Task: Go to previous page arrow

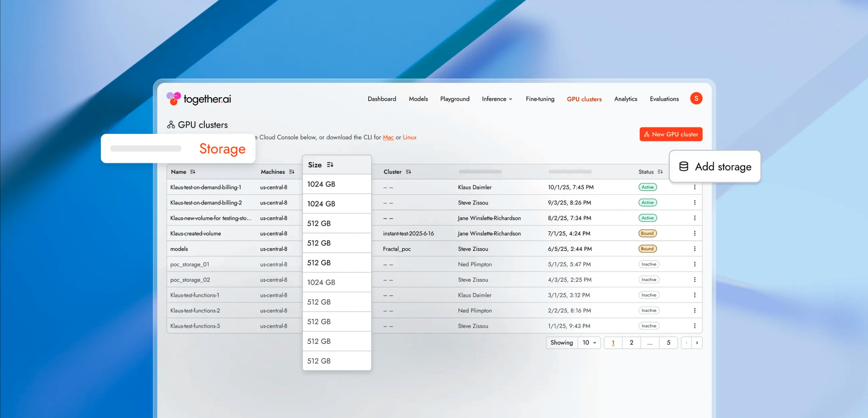Action: 687,343
